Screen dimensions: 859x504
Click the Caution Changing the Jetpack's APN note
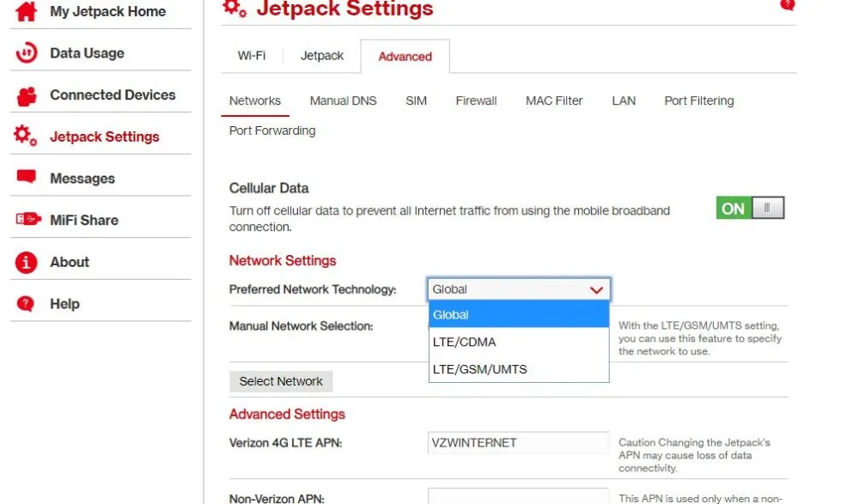694,455
